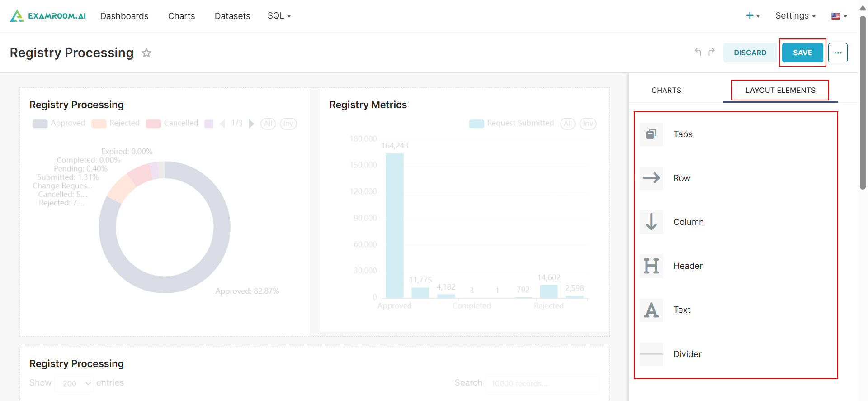
Task: Click the 11,775 bar value label
Action: (x=420, y=280)
